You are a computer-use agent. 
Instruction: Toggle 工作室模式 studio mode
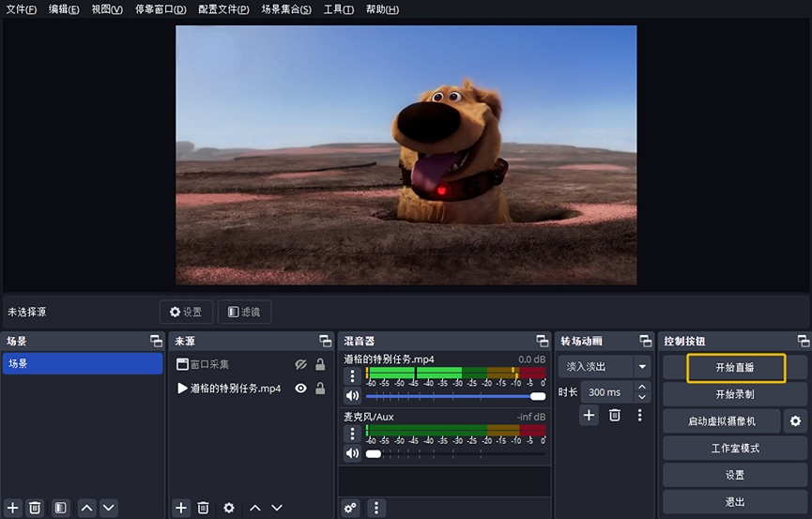point(735,449)
